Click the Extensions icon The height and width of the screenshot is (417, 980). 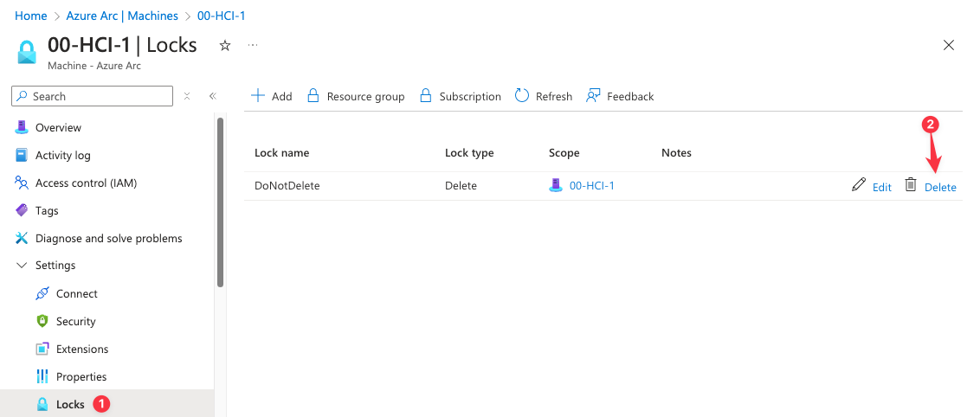coord(42,349)
